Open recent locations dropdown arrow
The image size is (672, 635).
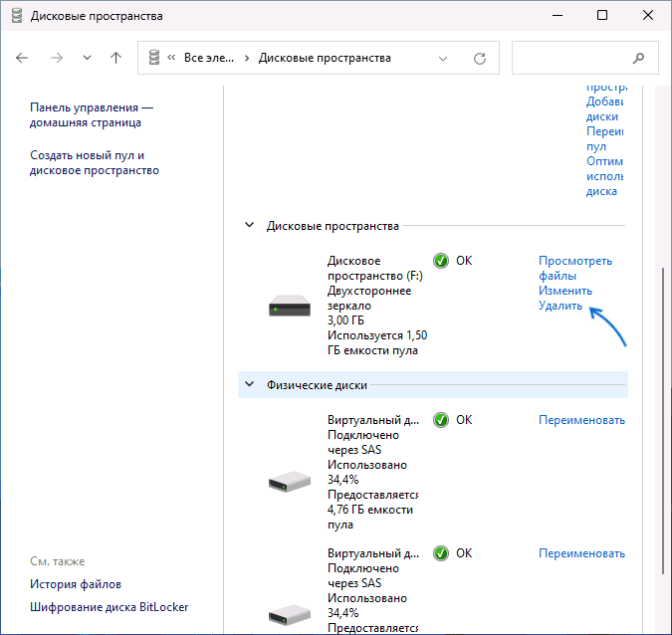(87, 58)
